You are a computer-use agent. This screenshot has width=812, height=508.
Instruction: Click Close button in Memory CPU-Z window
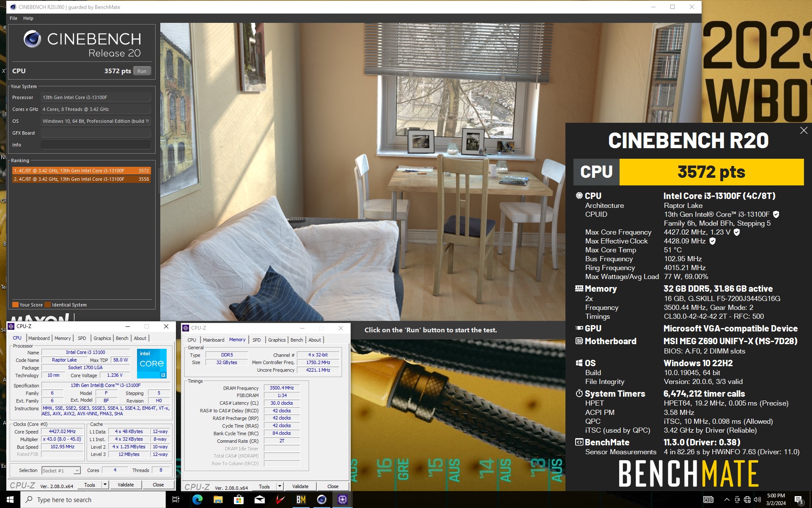[x=333, y=486]
